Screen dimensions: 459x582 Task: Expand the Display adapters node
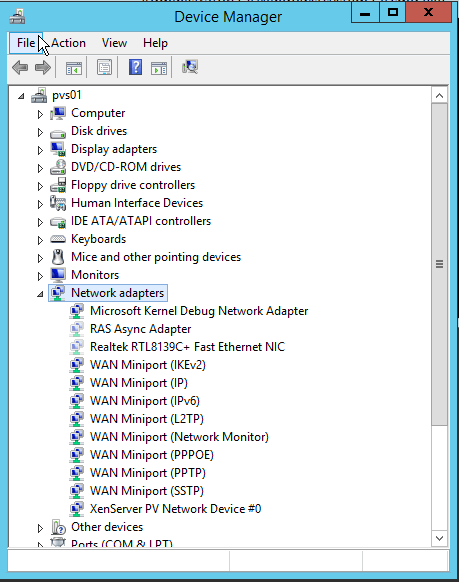tap(40, 150)
